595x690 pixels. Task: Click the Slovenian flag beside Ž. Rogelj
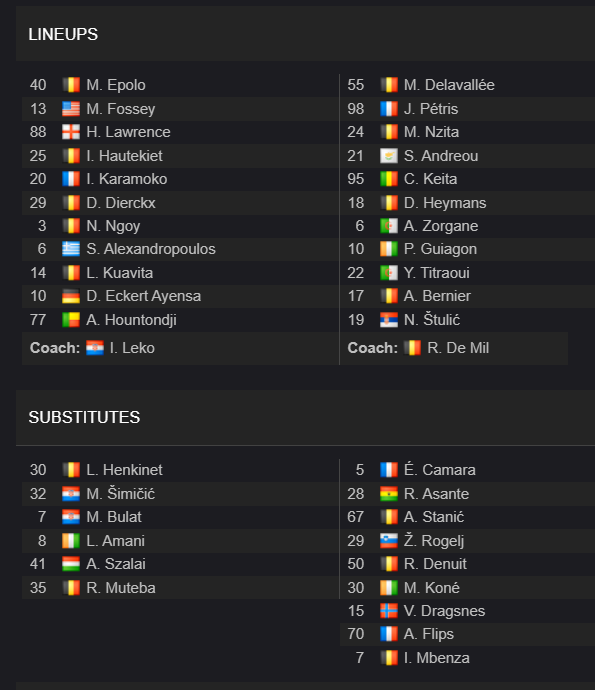(x=389, y=540)
